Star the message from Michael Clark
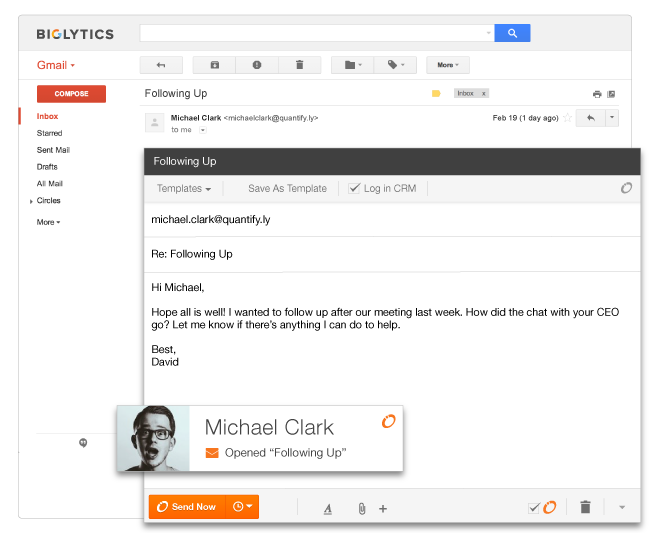The image size is (650, 533). [568, 118]
